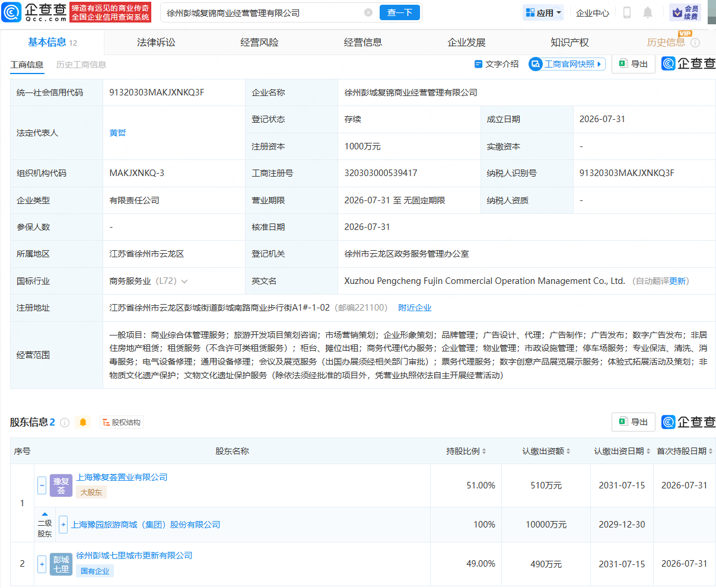Click the Qcc 企查查 logo
The image size is (716, 588).
coord(35,12)
